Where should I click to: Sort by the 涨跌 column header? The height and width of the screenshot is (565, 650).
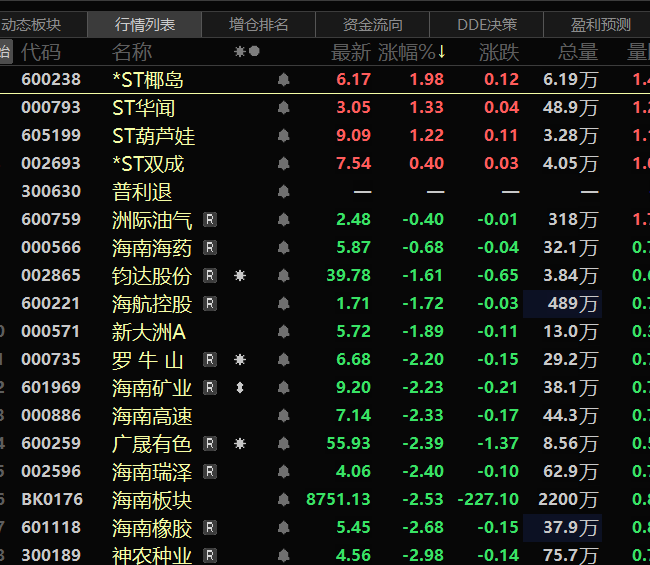(x=499, y=52)
